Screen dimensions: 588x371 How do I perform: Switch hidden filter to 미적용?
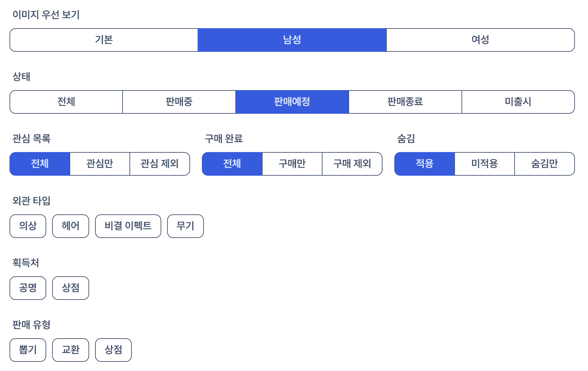tap(484, 164)
